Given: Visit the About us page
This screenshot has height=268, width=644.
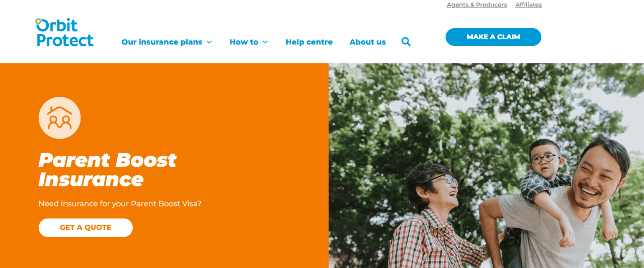Looking at the screenshot, I should coord(368,42).
